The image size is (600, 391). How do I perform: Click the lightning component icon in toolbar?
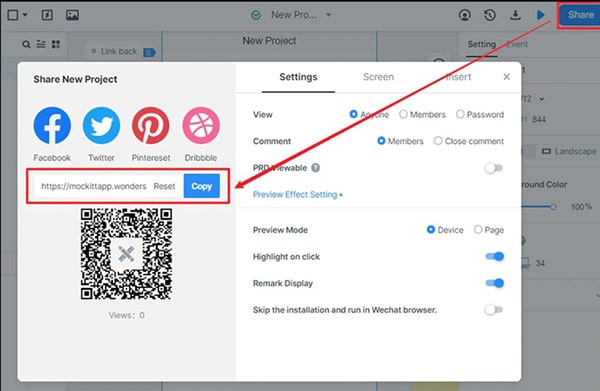pyautogui.click(x=47, y=15)
